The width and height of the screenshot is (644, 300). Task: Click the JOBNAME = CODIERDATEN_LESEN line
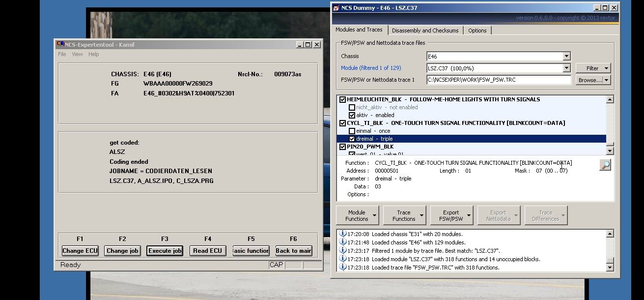161,171
